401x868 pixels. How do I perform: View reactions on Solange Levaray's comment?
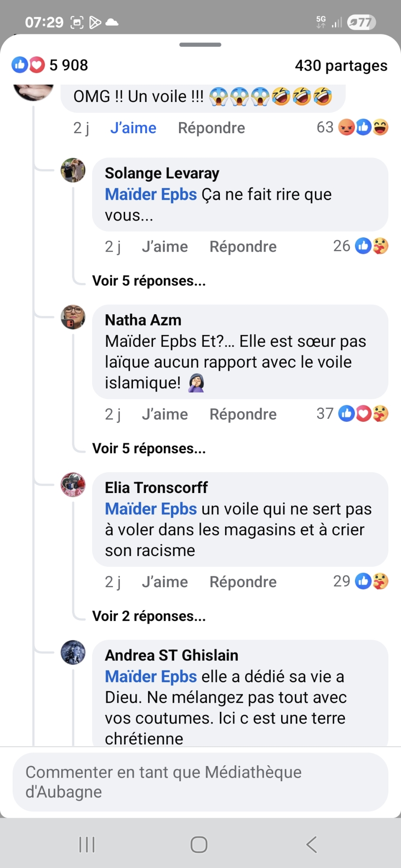(x=361, y=246)
